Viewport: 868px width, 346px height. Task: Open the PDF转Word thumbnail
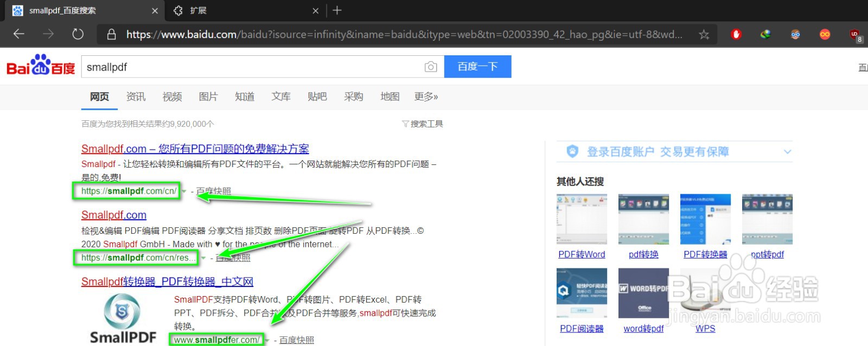[582, 219]
